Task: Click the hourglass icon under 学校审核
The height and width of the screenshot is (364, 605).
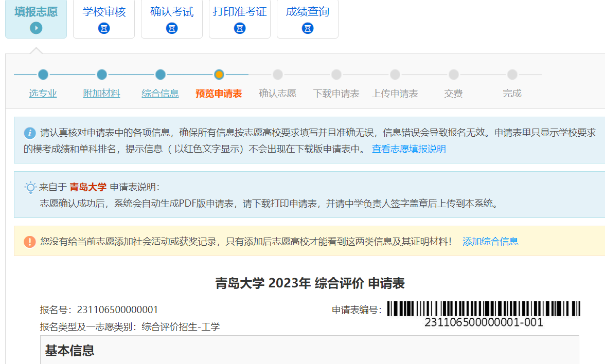Action: [104, 28]
